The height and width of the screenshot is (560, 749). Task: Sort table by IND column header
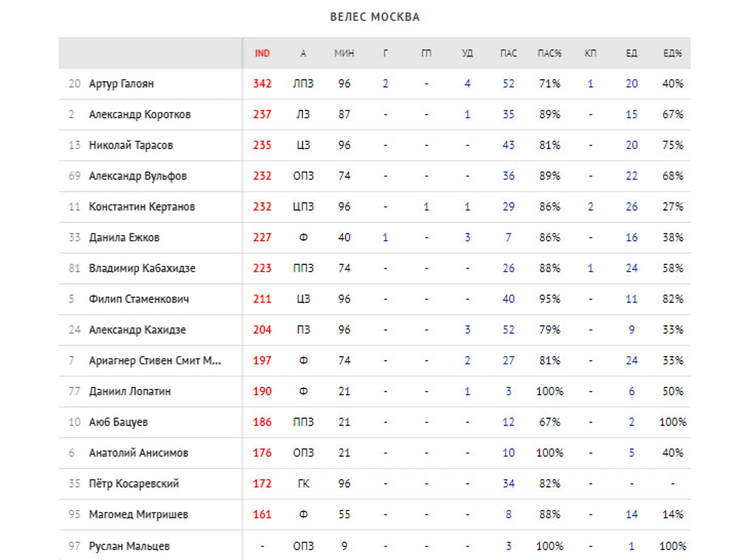262,53
